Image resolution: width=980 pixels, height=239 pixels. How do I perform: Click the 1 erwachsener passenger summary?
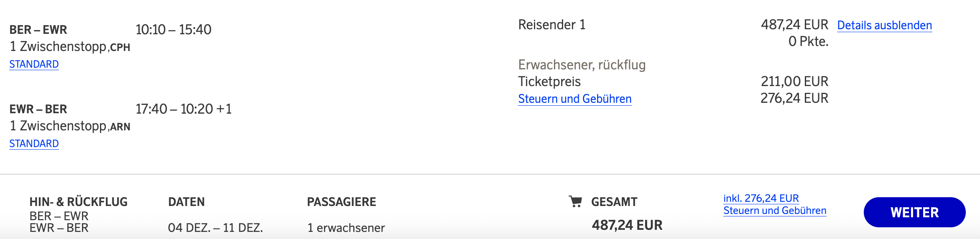pos(346,228)
